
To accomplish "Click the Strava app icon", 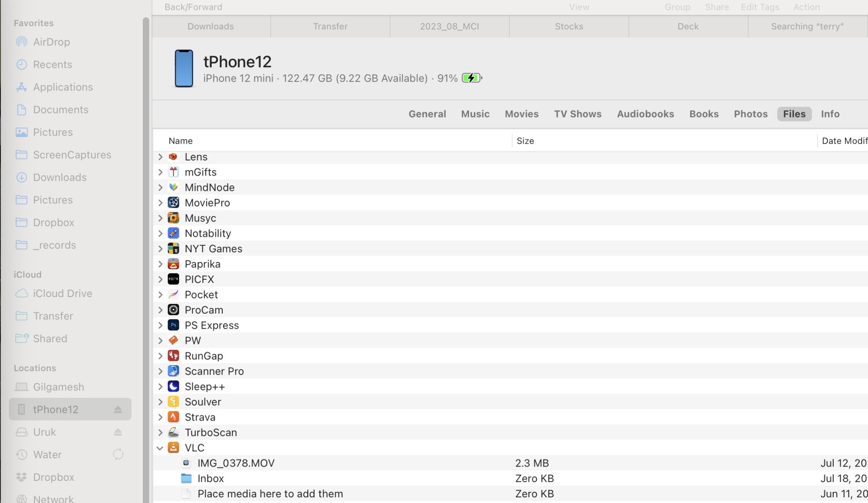I will [173, 417].
